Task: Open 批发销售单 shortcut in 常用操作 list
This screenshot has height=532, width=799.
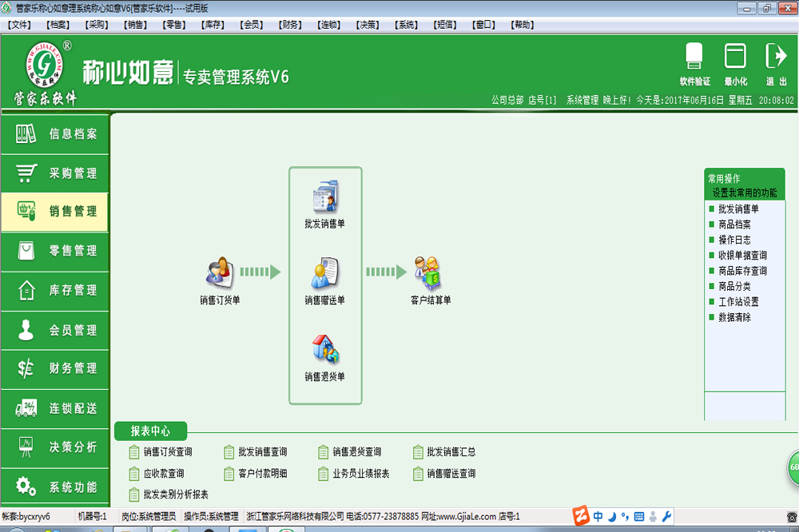Action: [x=734, y=209]
